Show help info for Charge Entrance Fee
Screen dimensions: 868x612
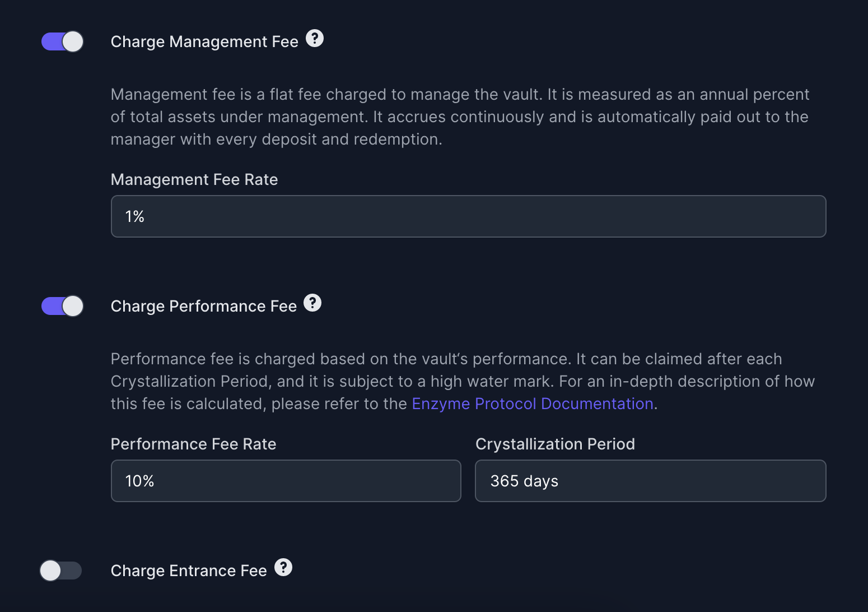point(283,568)
